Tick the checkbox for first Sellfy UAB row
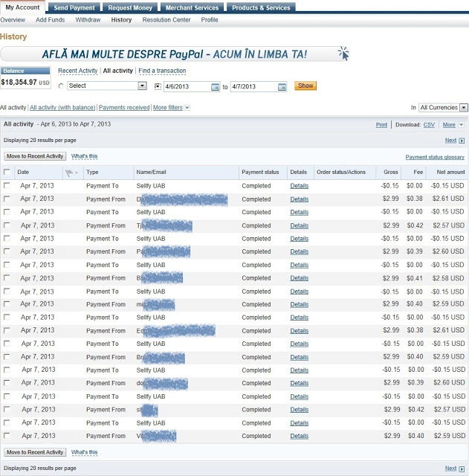469x476 pixels. [7, 185]
